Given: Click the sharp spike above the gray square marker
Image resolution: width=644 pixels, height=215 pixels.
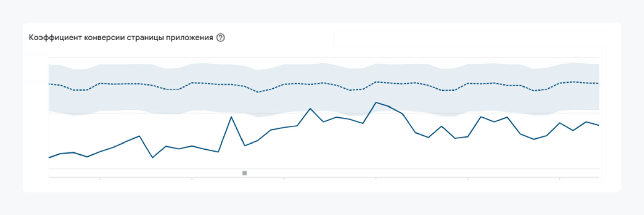Looking at the screenshot, I should point(231,117).
